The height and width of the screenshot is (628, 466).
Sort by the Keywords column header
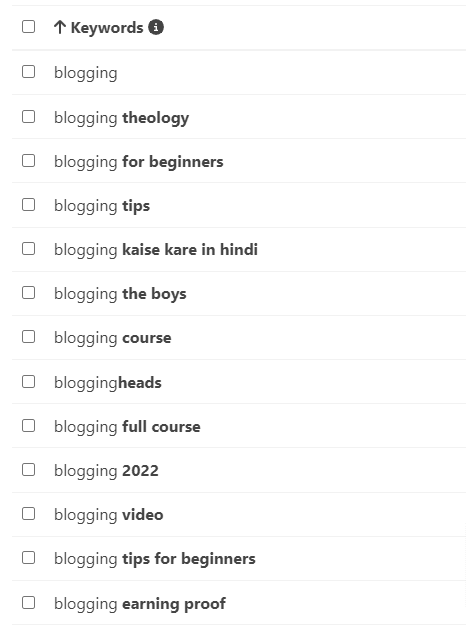click(x=107, y=28)
